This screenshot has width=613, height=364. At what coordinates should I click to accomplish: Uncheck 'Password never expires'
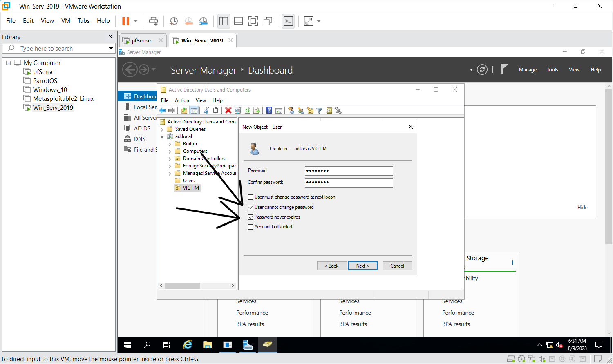coord(251,217)
